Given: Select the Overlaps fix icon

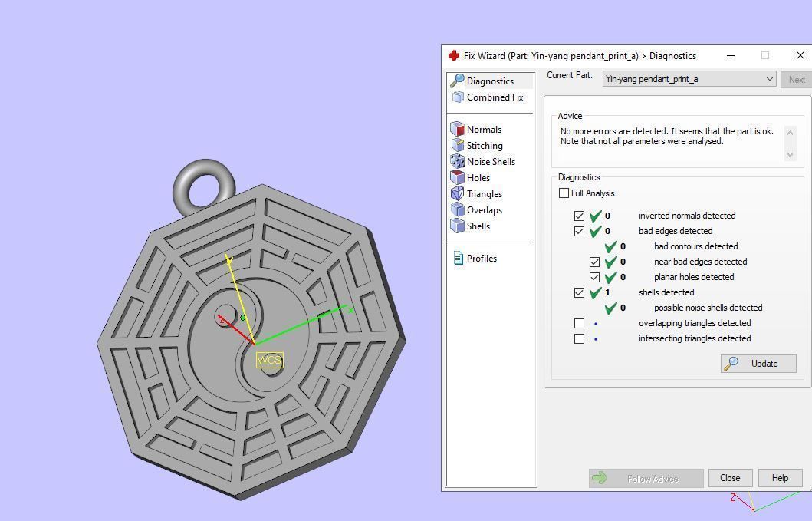Looking at the screenshot, I should (457, 209).
